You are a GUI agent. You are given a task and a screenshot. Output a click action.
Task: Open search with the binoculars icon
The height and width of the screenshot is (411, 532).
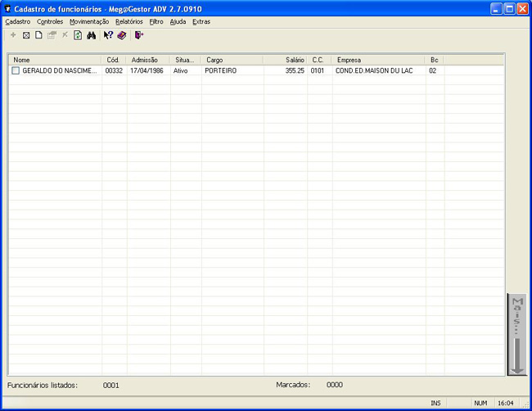click(x=92, y=36)
